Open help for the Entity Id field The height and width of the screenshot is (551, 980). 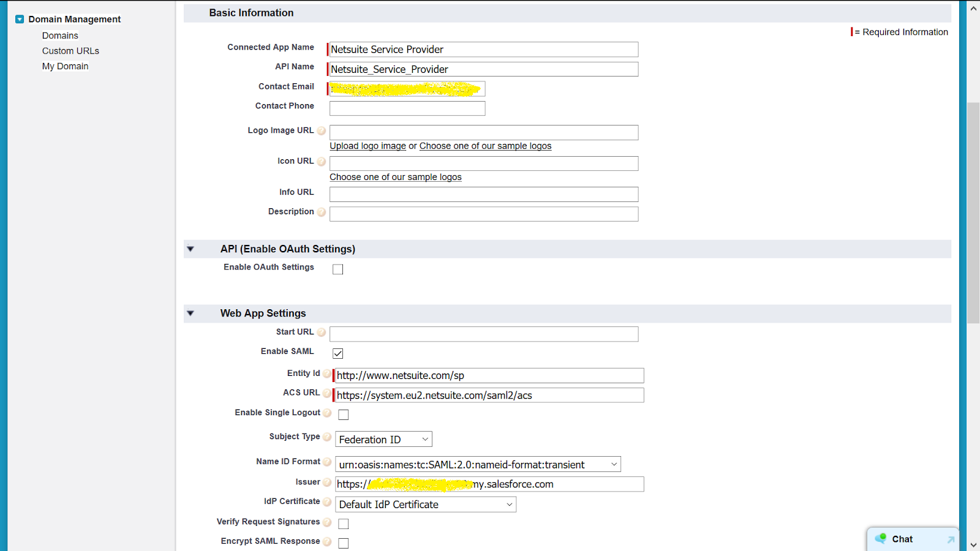[326, 373]
